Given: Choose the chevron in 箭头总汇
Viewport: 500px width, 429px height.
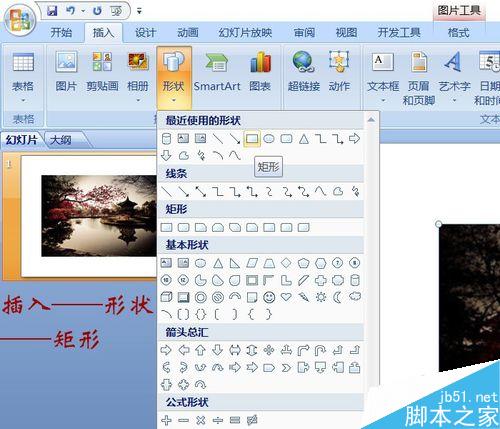Looking at the screenshot, I should pos(286,368).
